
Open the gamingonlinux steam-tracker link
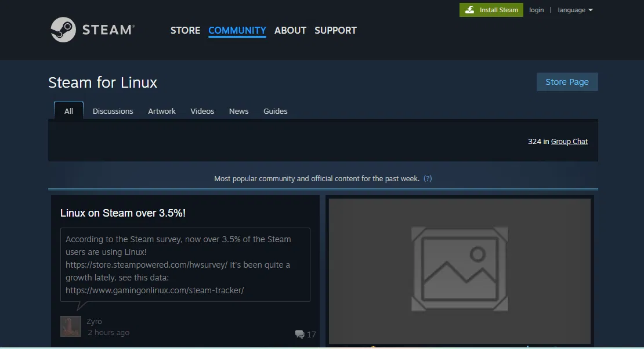[155, 290]
